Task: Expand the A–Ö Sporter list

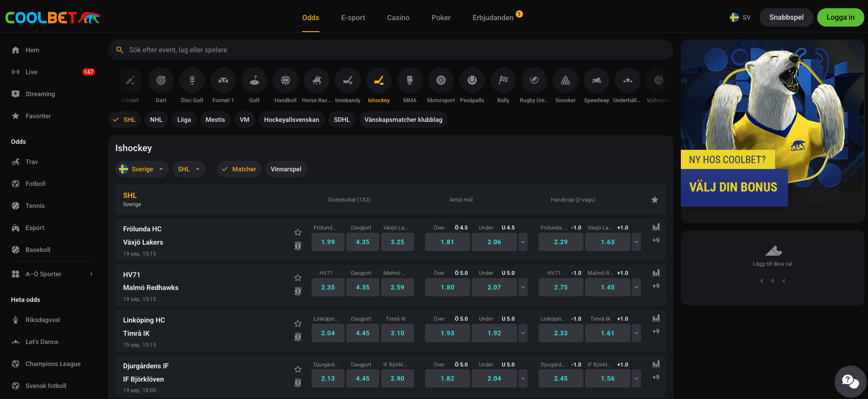Action: tap(53, 274)
